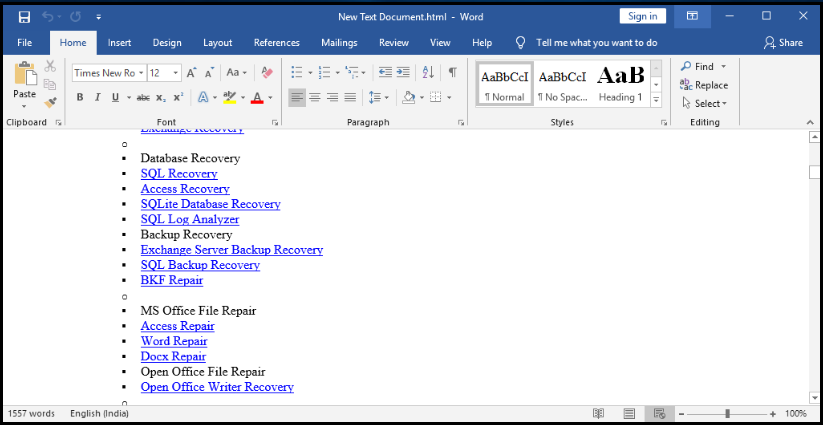Viewport: 823px width, 425px height.
Task: Click the Sort A-Z icon
Action: coord(428,72)
